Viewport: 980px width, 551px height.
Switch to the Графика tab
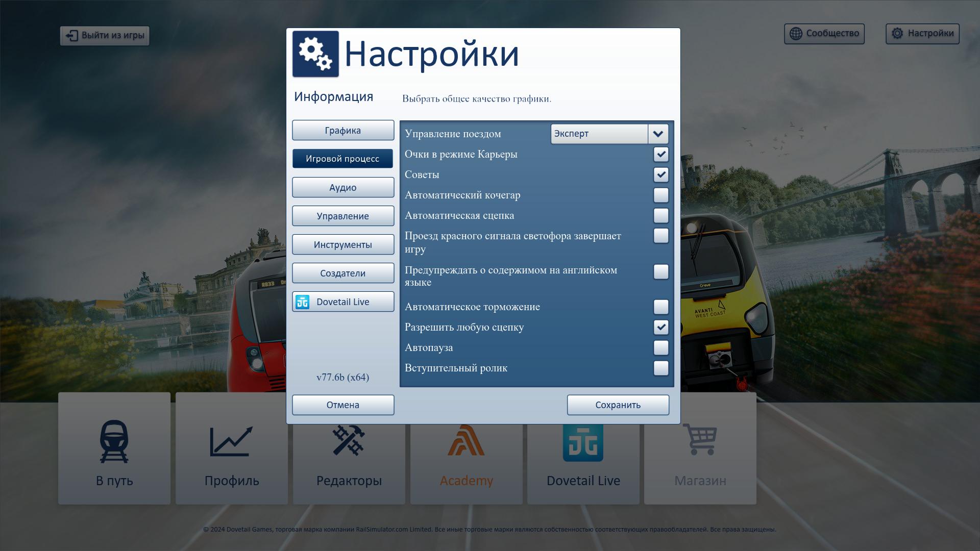coord(343,131)
